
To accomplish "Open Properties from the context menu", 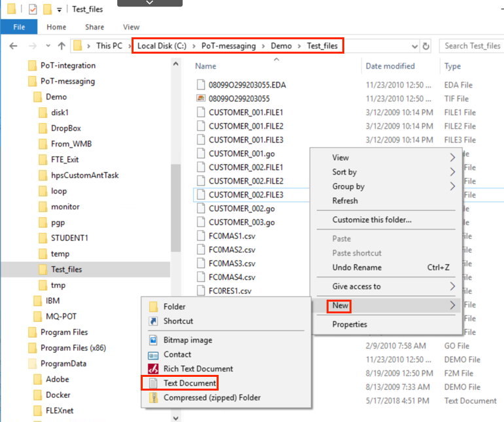I will pyautogui.click(x=387, y=325).
